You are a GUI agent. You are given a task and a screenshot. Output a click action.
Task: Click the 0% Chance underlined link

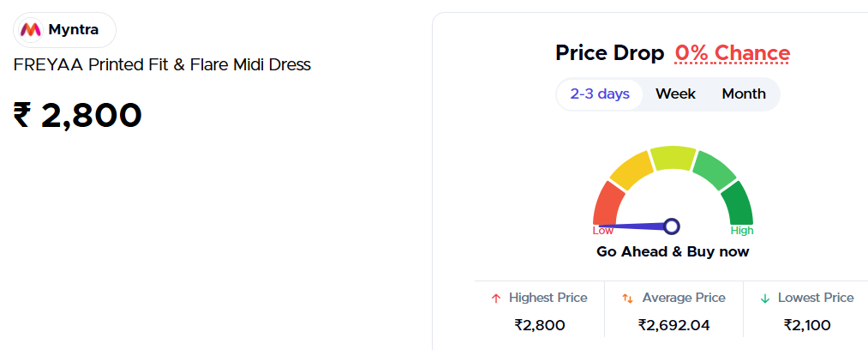tap(732, 53)
